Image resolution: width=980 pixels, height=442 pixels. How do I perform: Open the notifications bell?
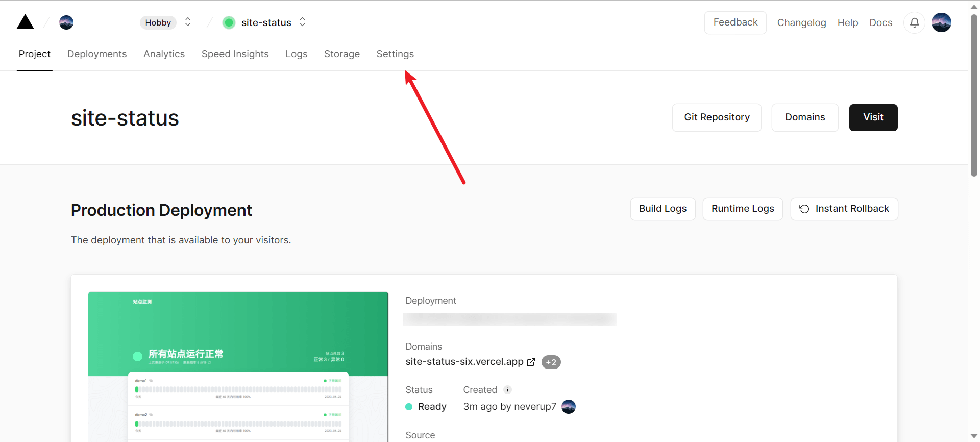[914, 22]
